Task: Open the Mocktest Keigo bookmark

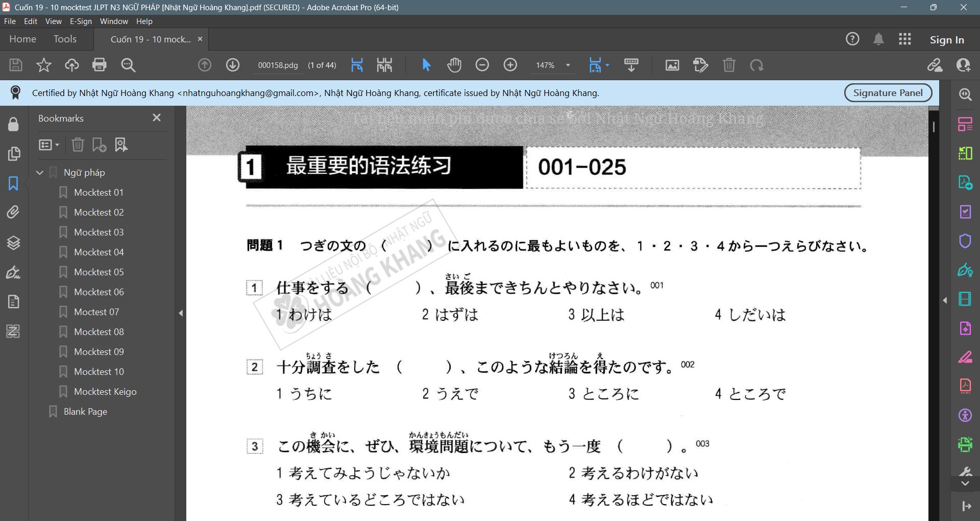Action: tap(105, 392)
